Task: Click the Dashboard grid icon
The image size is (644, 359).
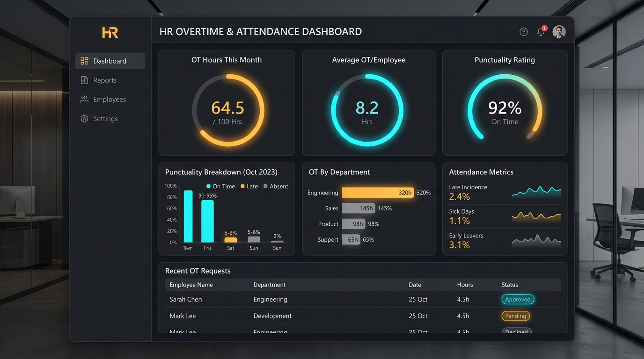Action: pyautogui.click(x=84, y=61)
